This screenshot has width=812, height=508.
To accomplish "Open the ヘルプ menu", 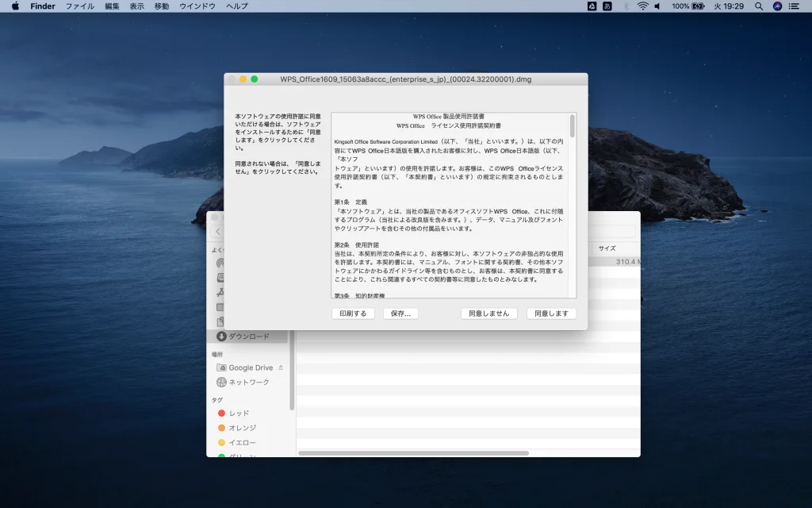I will [x=237, y=6].
